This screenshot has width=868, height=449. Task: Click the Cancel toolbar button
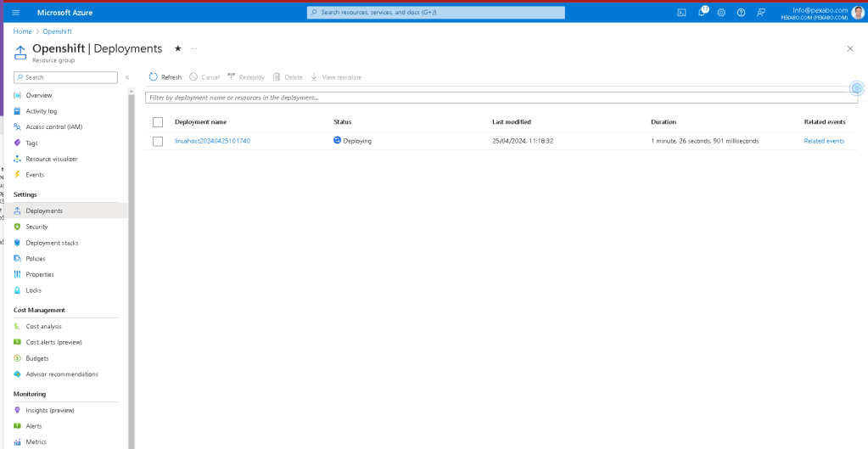pyautogui.click(x=204, y=77)
